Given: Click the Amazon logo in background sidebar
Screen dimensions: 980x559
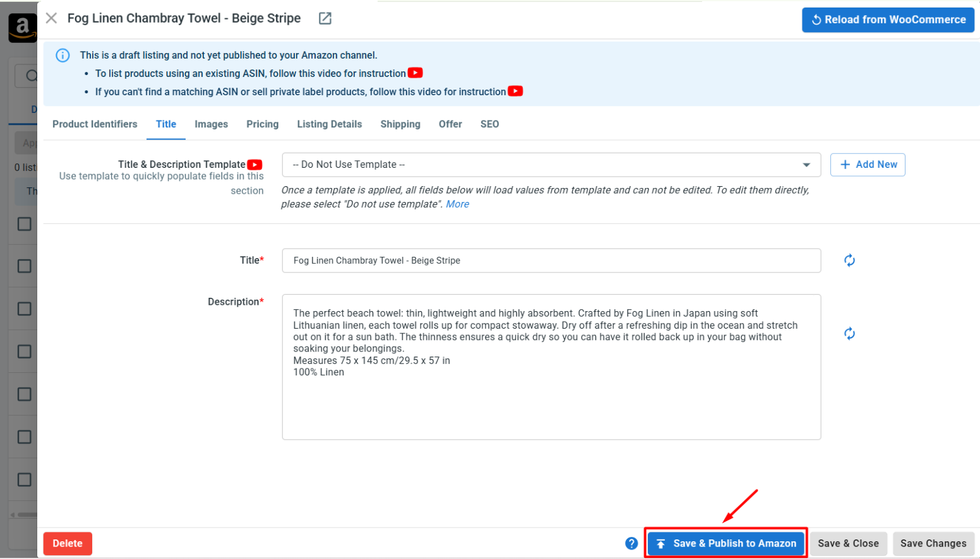Looking at the screenshot, I should click(23, 28).
